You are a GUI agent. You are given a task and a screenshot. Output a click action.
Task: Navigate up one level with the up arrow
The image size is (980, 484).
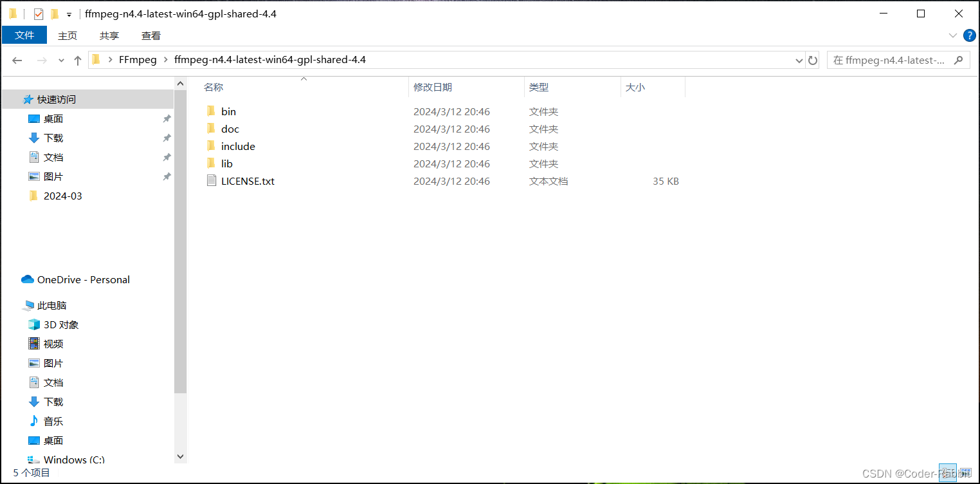pos(77,59)
